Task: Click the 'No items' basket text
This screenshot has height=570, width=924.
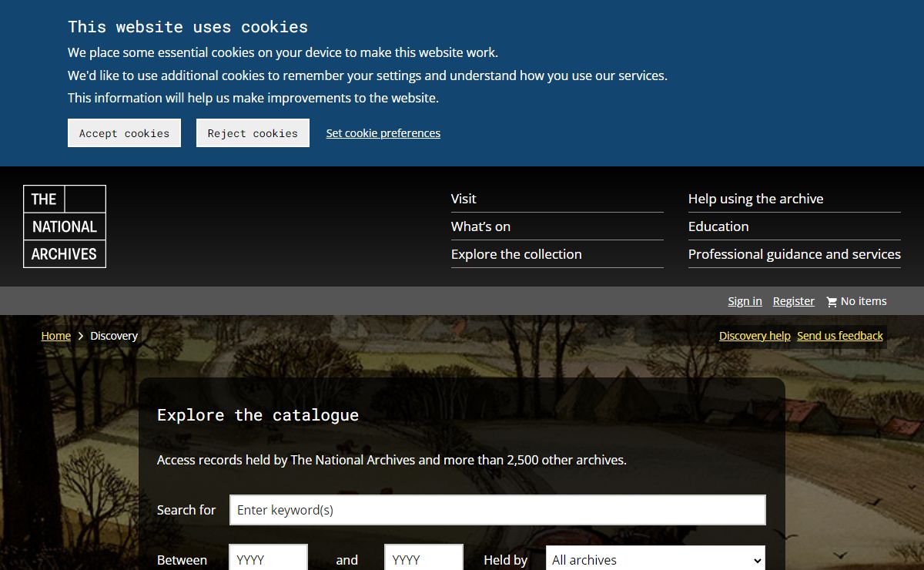Action: click(864, 301)
